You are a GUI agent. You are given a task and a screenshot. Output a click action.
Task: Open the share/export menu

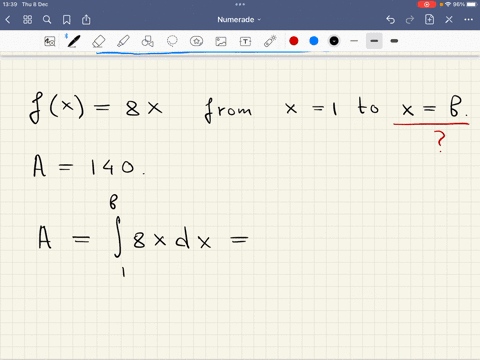[x=86, y=19]
